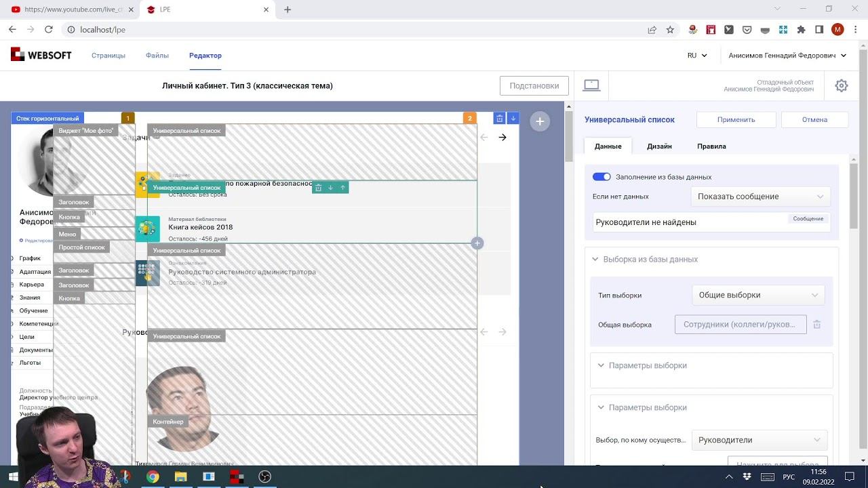The height and width of the screenshot is (488, 868).
Task: Open a new browser tab
Action: (x=288, y=9)
